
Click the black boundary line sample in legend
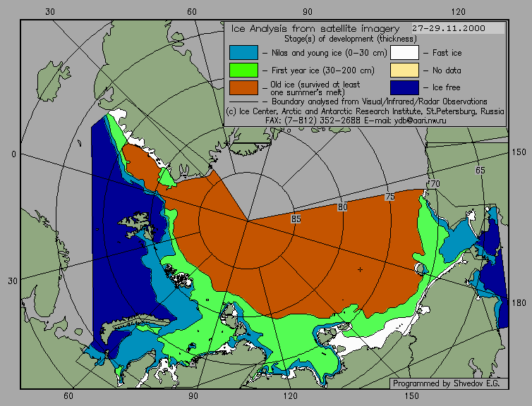click(243, 101)
